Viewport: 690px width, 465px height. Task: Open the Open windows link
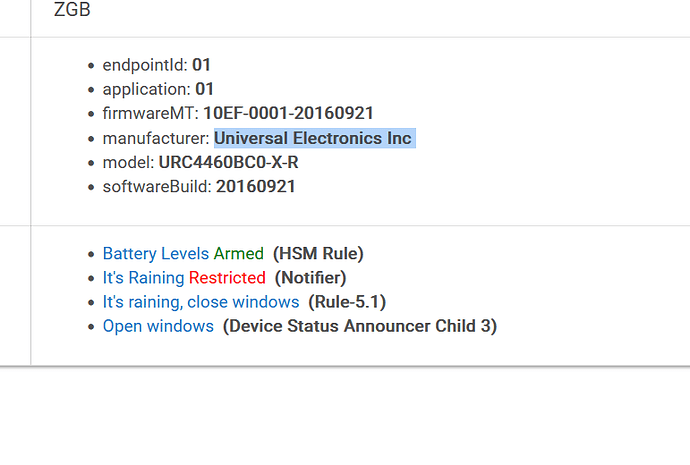(158, 326)
